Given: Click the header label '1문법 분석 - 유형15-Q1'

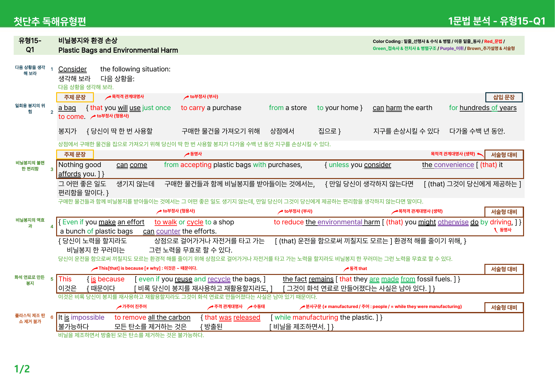Looking at the screenshot, I should click(497, 21).
